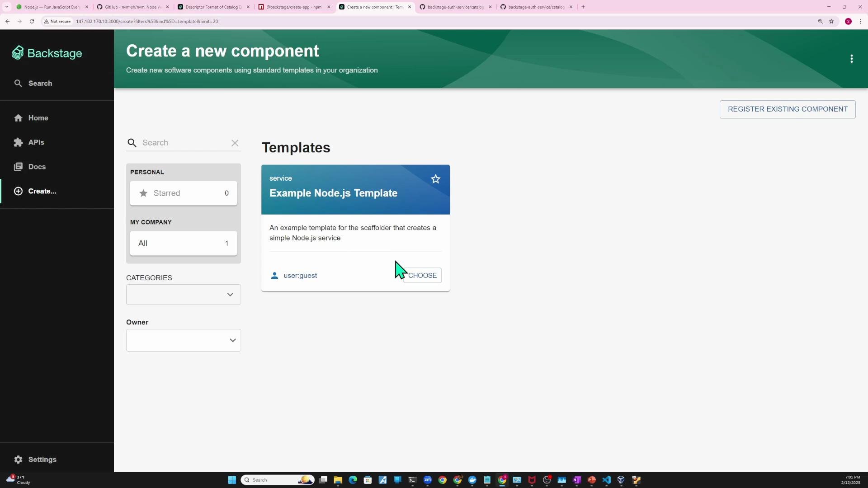
Task: Switch to first backstage-auth-service GitHub tab
Action: (455, 7)
